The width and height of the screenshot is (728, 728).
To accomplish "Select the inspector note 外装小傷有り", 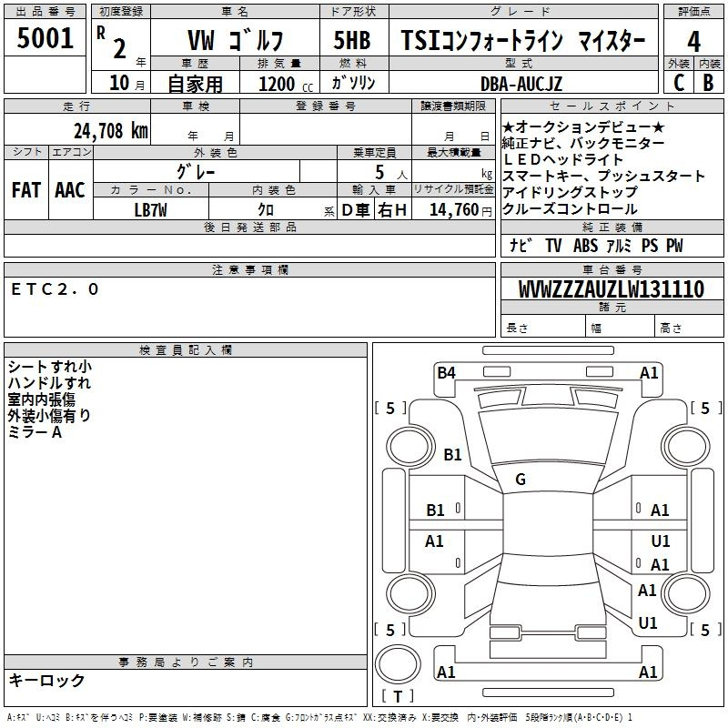I will [49, 416].
